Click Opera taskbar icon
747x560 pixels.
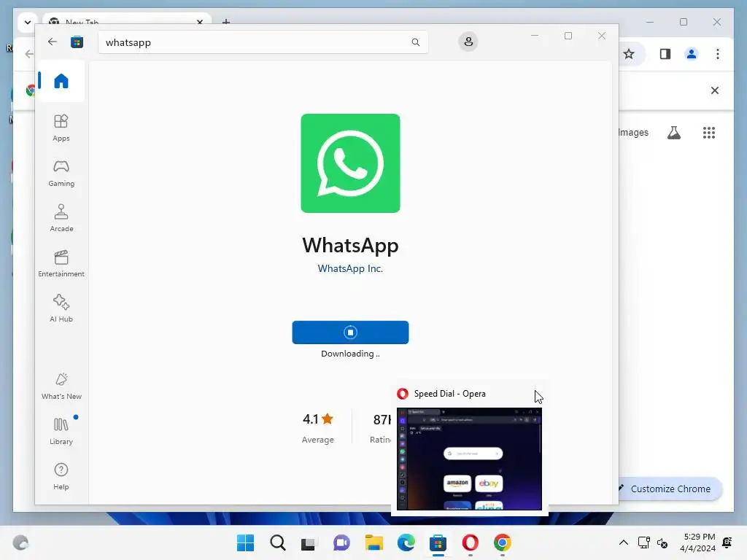(x=471, y=542)
